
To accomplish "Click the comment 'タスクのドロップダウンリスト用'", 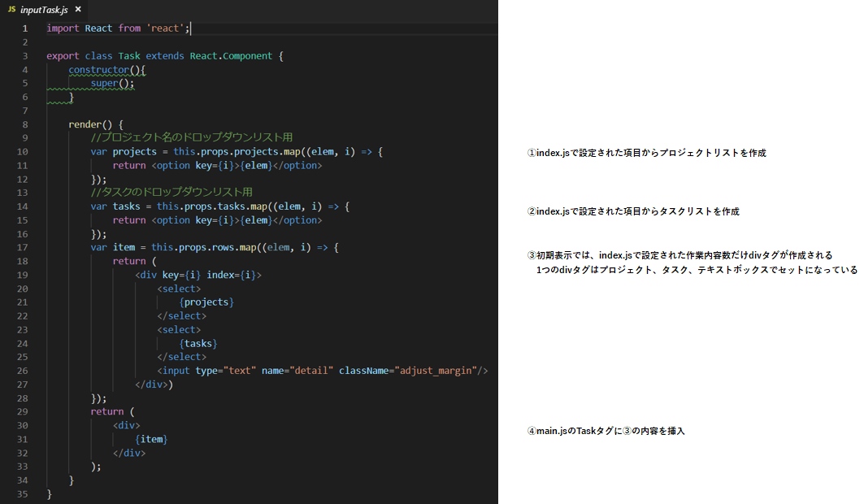I will (x=171, y=192).
